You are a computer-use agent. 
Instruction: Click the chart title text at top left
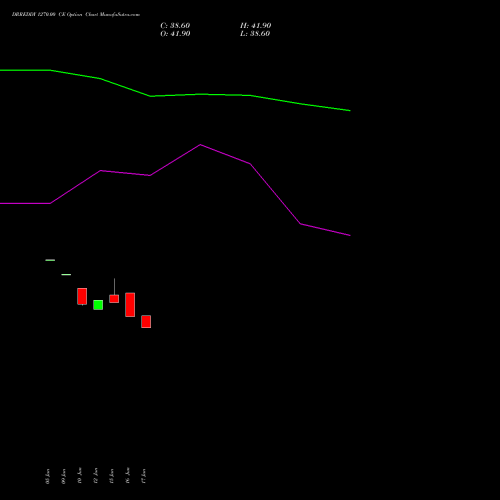[x=76, y=15]
